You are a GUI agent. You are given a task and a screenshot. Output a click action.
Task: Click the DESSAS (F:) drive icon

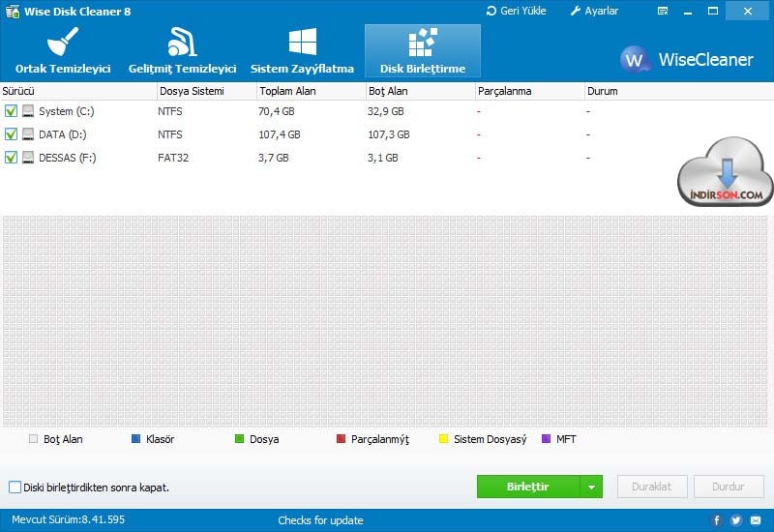pyautogui.click(x=28, y=158)
